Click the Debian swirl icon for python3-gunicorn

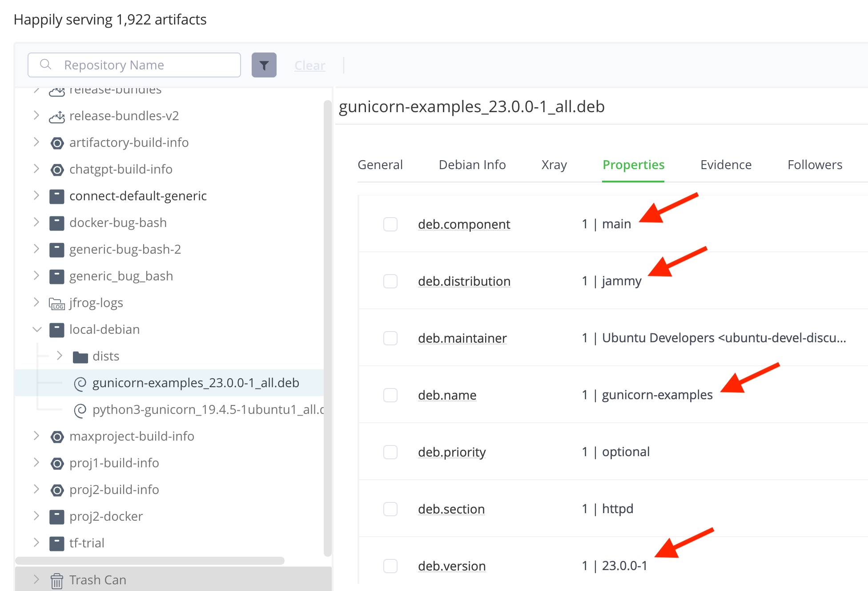(x=80, y=410)
